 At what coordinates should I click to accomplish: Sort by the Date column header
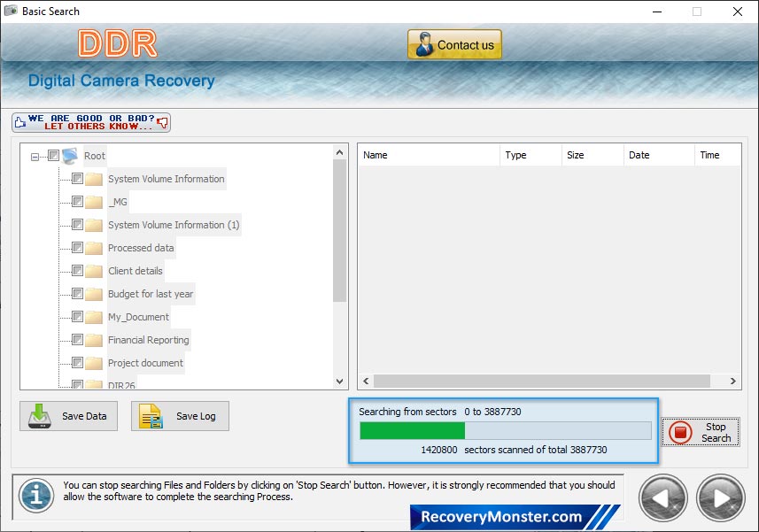coord(659,155)
